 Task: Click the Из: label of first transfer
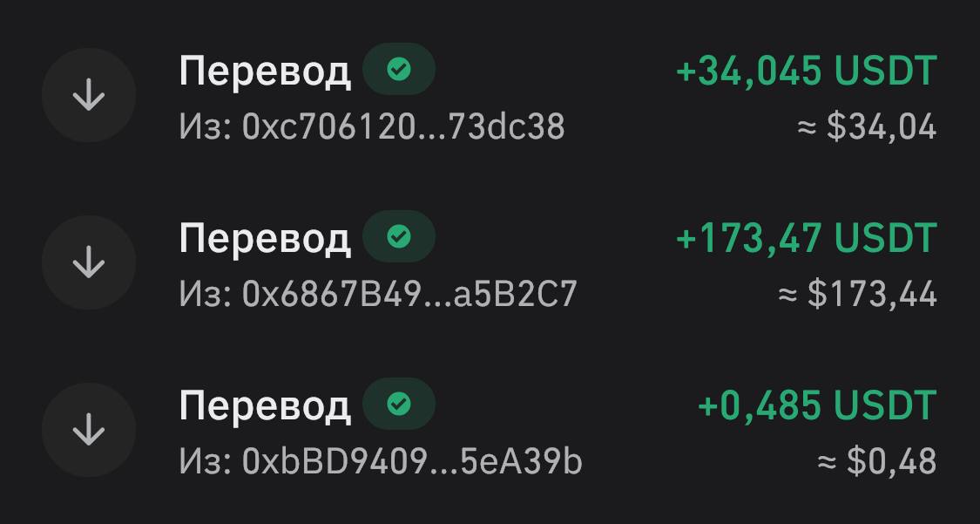[x=205, y=127]
